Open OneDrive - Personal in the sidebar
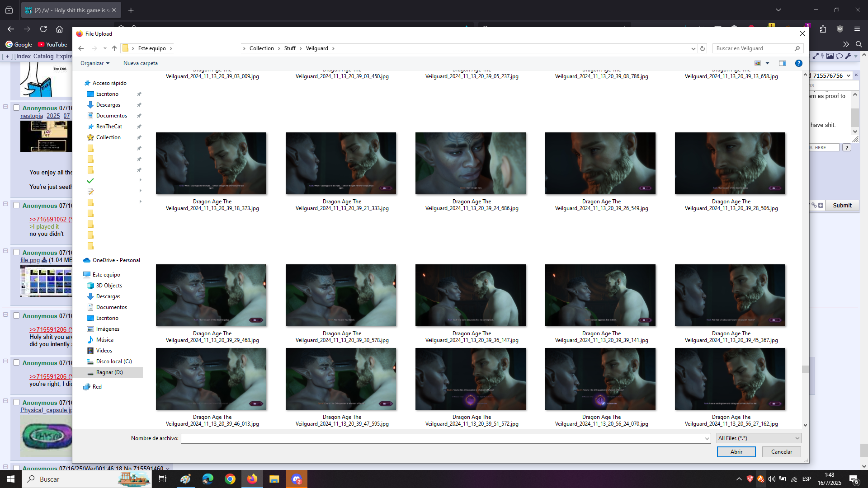The width and height of the screenshot is (868, 488). [x=116, y=260]
